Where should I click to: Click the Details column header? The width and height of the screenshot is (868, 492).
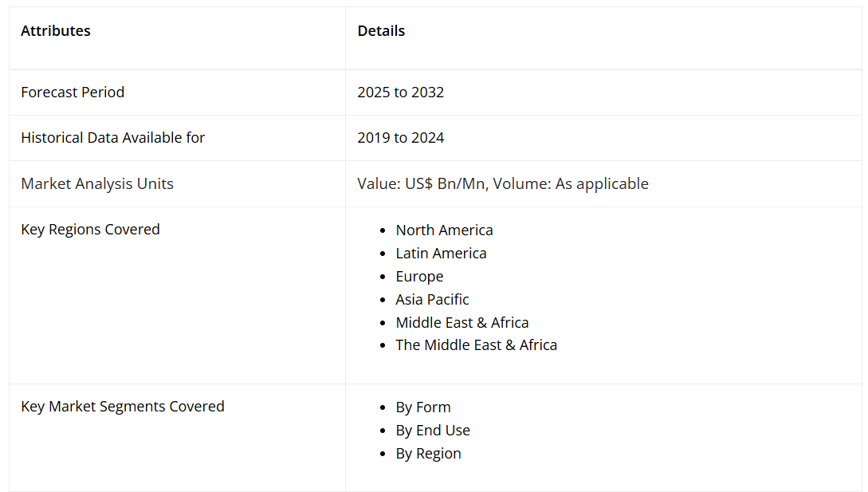(x=381, y=31)
